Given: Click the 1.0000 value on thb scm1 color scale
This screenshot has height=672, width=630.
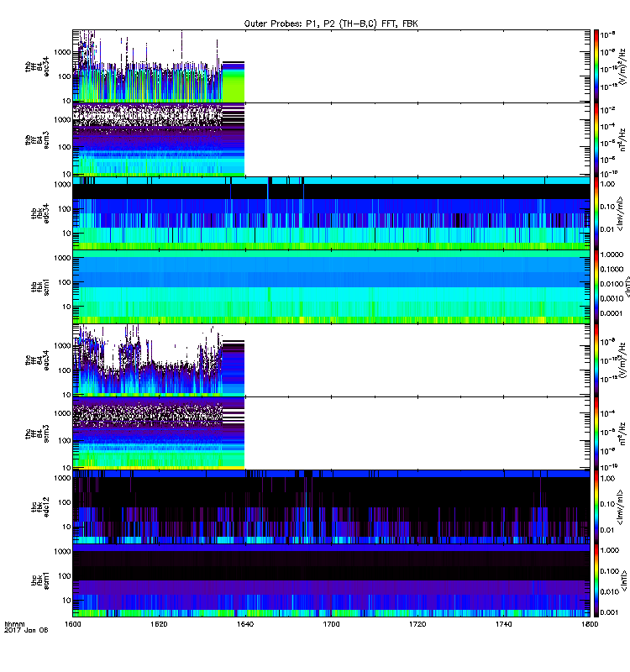Looking at the screenshot, I should click(612, 255).
